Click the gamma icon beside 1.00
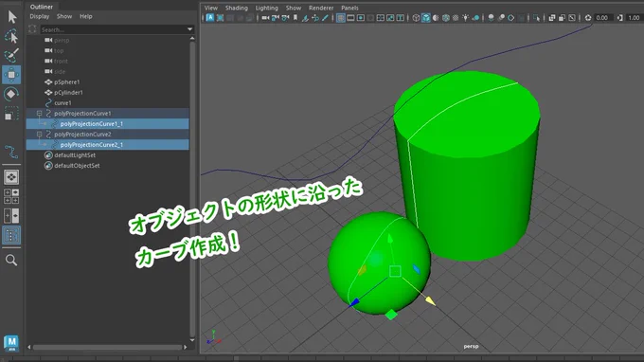 pyautogui.click(x=619, y=18)
